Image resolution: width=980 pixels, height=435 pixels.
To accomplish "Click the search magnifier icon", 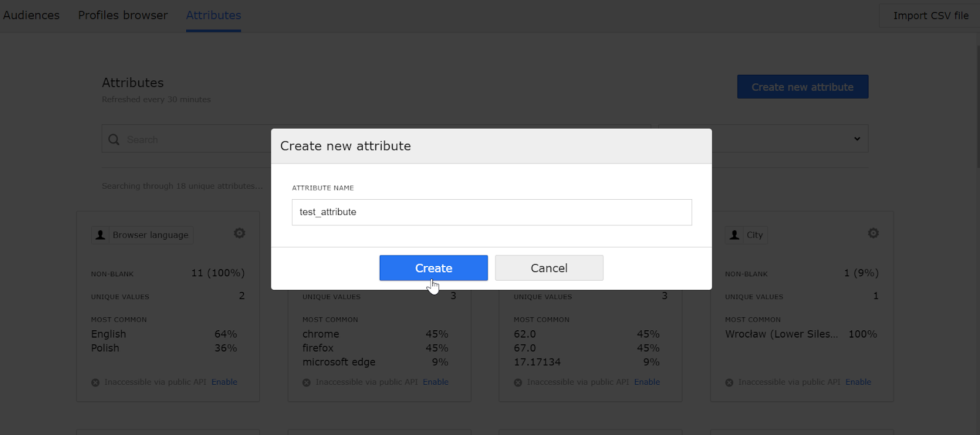I will (114, 140).
